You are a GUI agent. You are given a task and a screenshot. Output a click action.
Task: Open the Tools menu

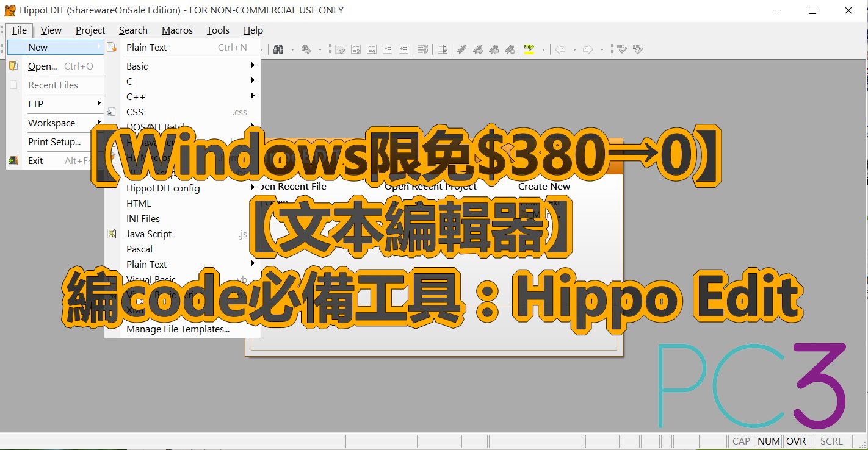[x=218, y=30]
